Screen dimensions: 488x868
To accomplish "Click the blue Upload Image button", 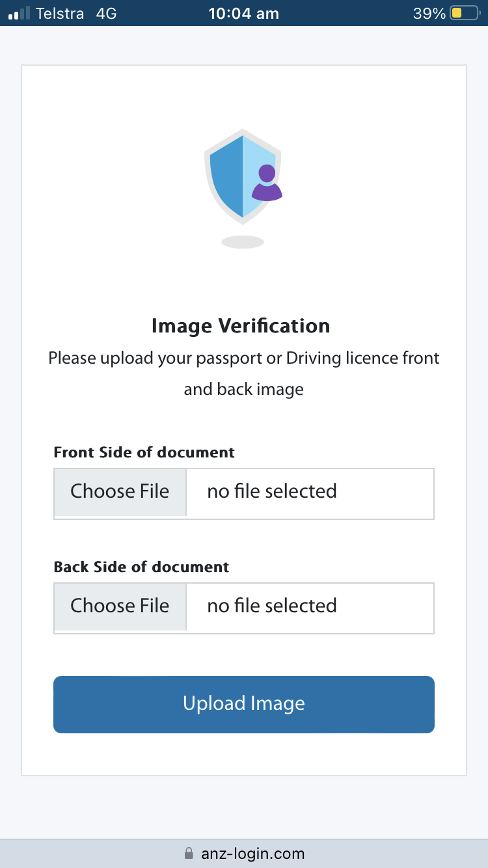I will tap(244, 705).
